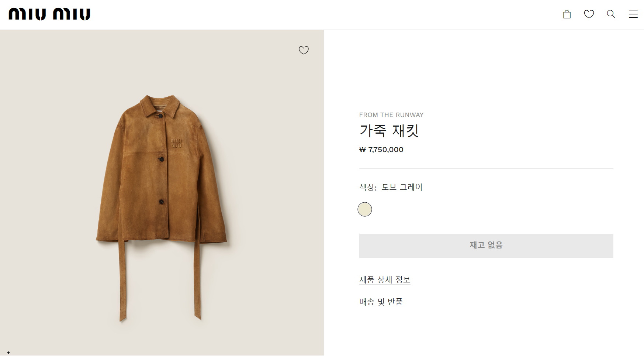The width and height of the screenshot is (644, 357).
Task: Click the FROM THE RUNWAY label
Action: pyautogui.click(x=391, y=115)
